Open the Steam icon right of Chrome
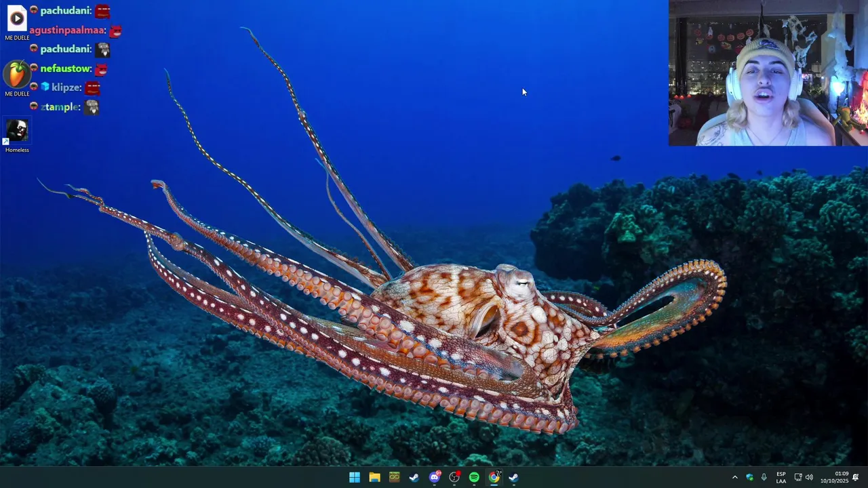This screenshot has width=868, height=488. point(514,477)
